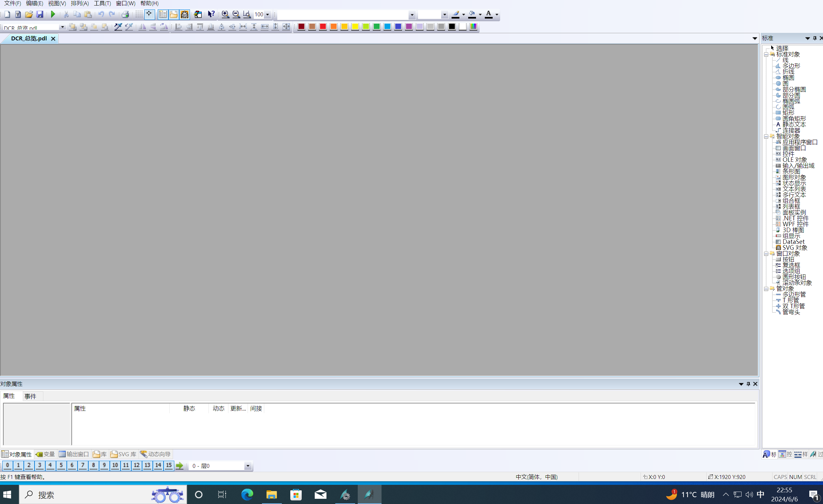The image size is (823, 504).
Task: Toggle snap to grid button
Action: click(149, 14)
